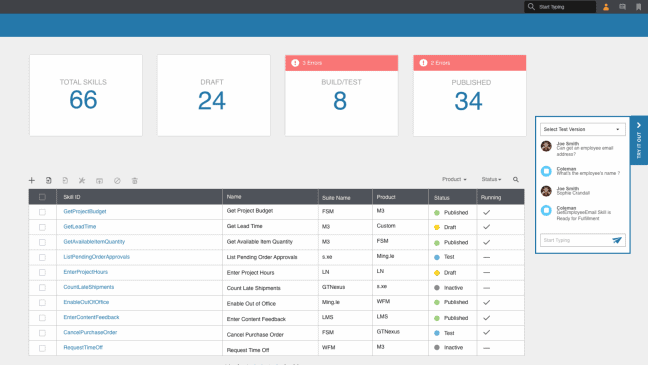Open the RequestTimeOff skill link
This screenshot has height=365, width=648.
[83, 347]
